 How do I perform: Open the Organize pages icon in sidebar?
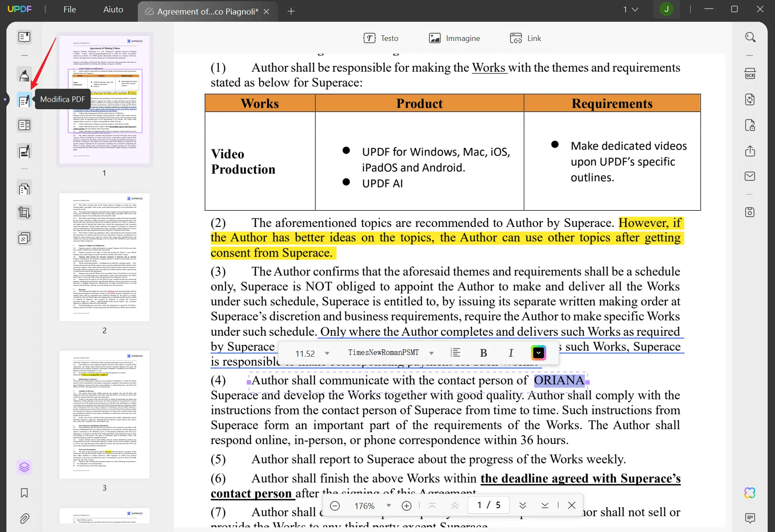(x=24, y=125)
